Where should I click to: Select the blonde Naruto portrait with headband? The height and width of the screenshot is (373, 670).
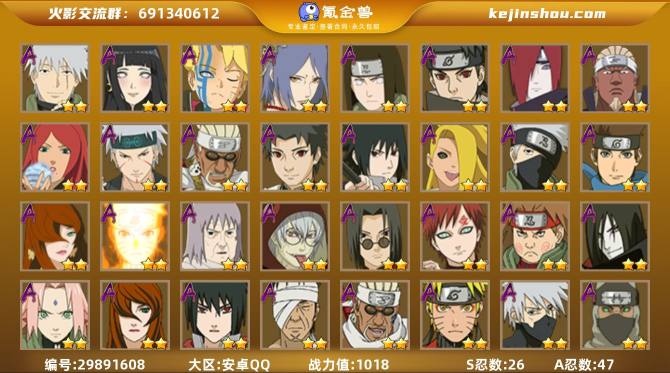tap(455, 315)
